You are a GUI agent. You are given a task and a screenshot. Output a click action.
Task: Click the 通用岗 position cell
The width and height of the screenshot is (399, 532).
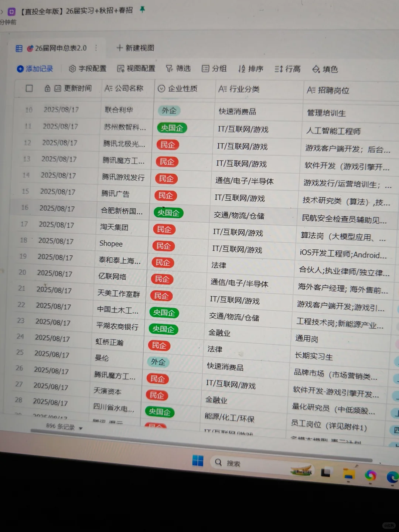click(307, 339)
